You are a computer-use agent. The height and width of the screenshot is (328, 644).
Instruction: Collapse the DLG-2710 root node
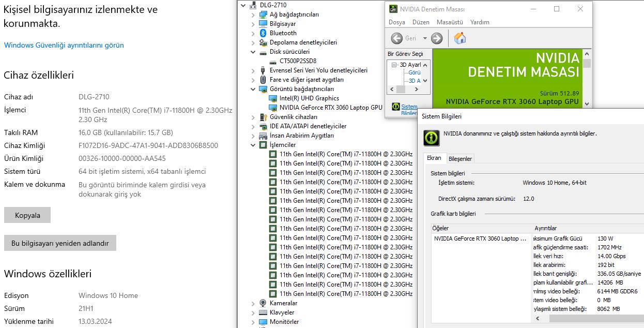click(243, 5)
